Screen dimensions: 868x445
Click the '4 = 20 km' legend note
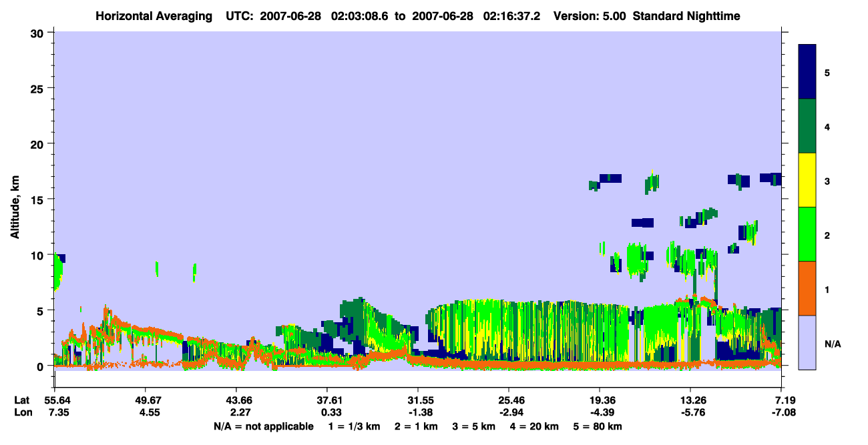[x=534, y=426]
